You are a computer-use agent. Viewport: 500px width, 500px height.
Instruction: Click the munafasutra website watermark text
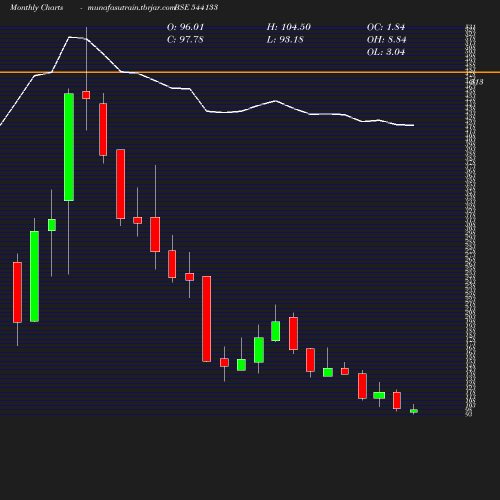point(131,8)
